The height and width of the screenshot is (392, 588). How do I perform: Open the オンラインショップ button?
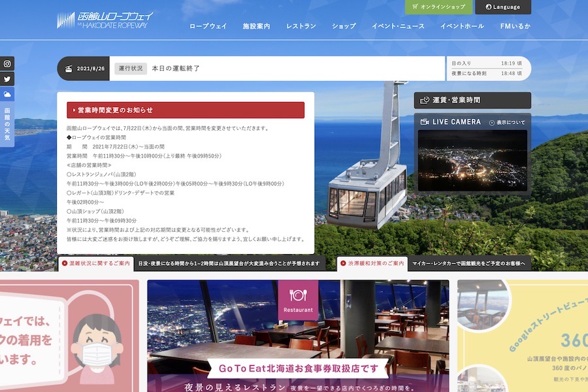pyautogui.click(x=439, y=7)
